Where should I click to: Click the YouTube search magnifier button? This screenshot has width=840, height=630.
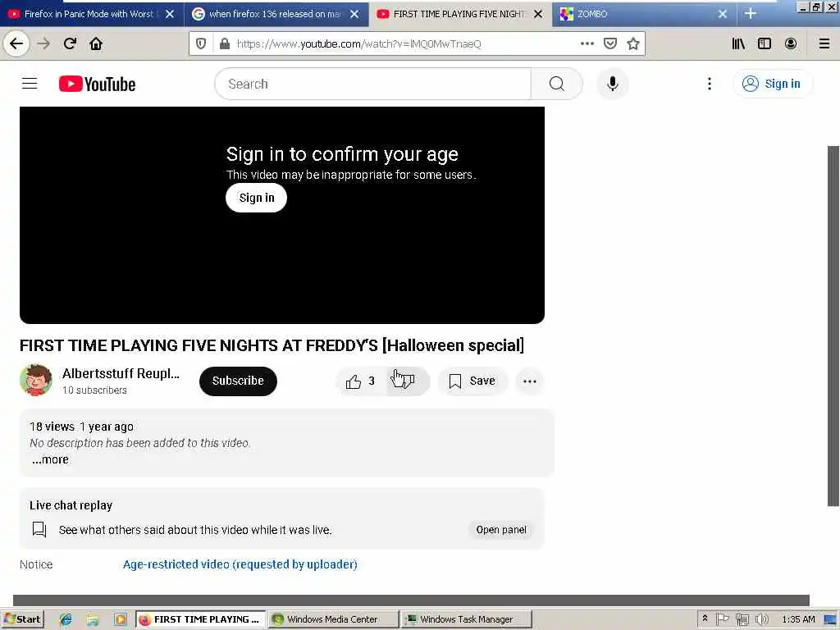(557, 84)
